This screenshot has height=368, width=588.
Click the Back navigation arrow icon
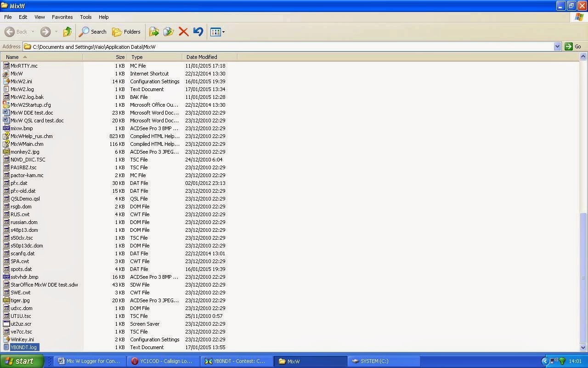coord(9,32)
